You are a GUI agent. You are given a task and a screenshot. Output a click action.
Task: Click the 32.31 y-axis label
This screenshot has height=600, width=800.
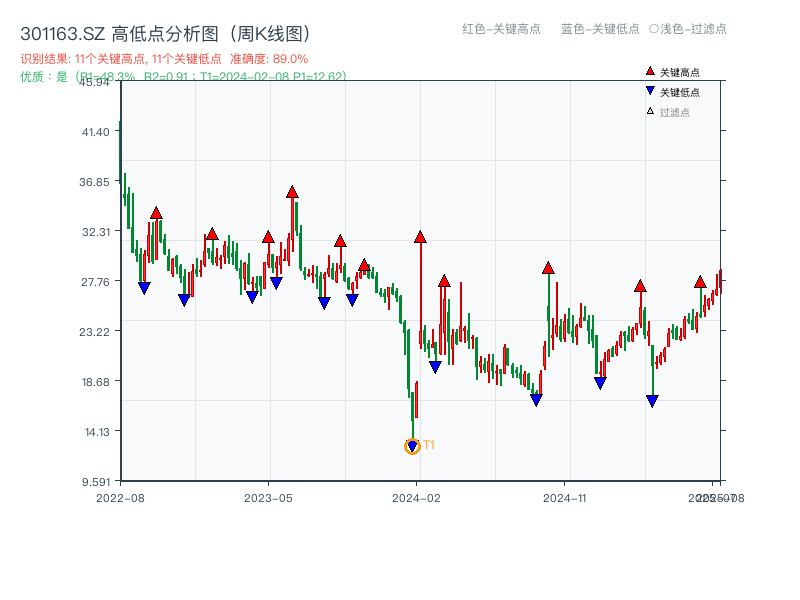[x=96, y=232]
